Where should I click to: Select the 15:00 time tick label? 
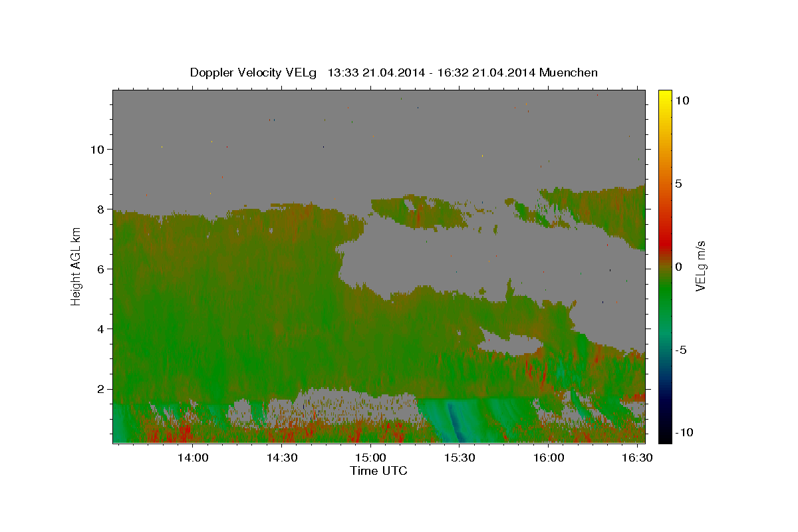click(370, 458)
